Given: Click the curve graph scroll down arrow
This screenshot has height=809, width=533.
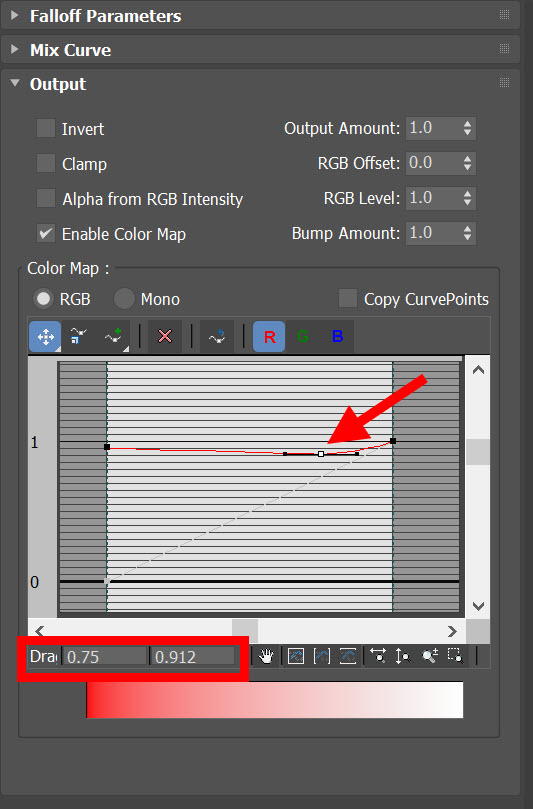Looking at the screenshot, I should tap(478, 606).
